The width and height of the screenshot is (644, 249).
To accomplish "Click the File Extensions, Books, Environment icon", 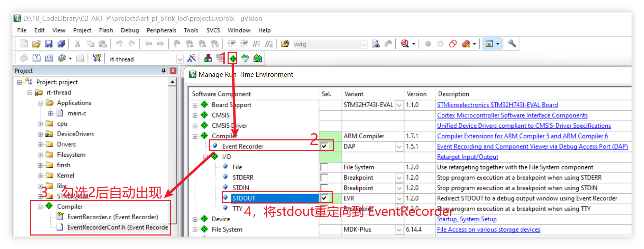I will pyautogui.click(x=208, y=58).
